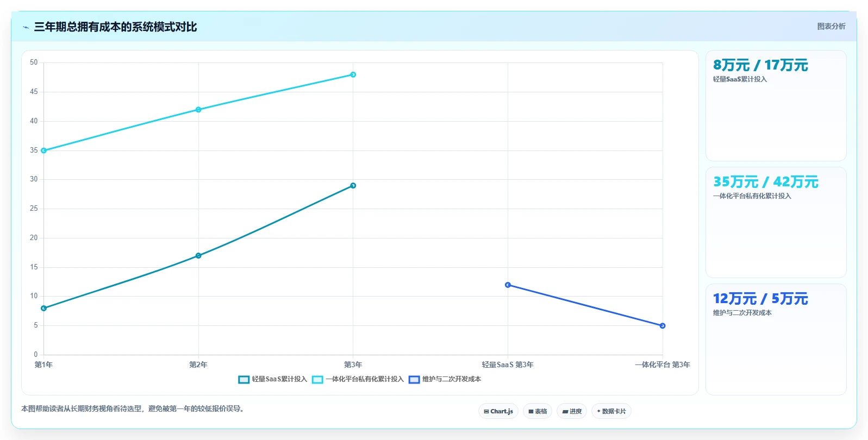Click the 一体化平台 second-year data point at 42

pos(198,110)
